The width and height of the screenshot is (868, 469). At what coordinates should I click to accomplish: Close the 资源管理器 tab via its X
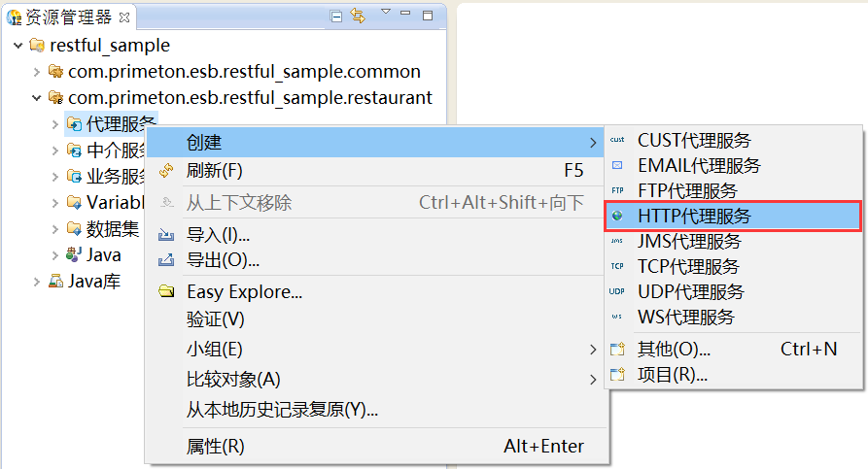pos(124,17)
